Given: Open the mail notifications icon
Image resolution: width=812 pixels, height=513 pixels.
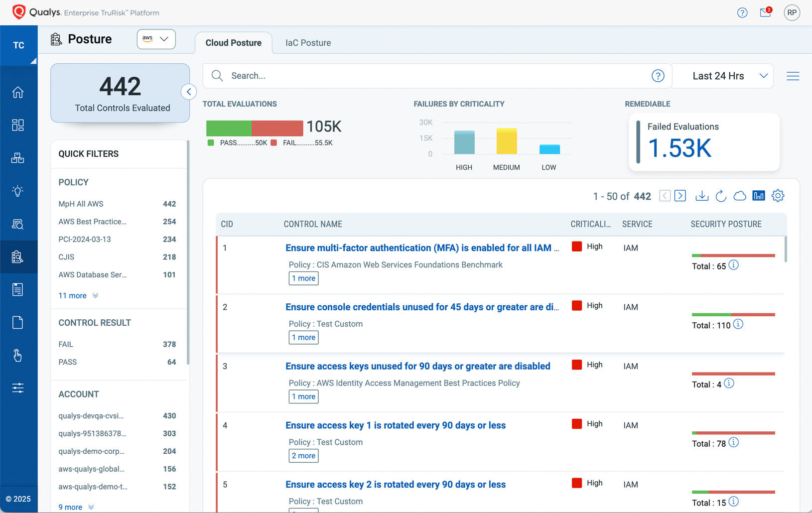Looking at the screenshot, I should pos(766,12).
